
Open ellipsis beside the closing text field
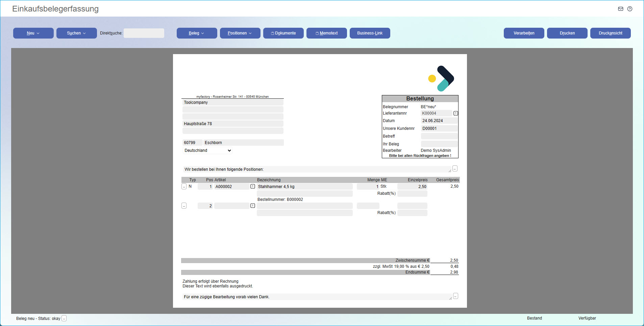pyautogui.click(x=455, y=296)
